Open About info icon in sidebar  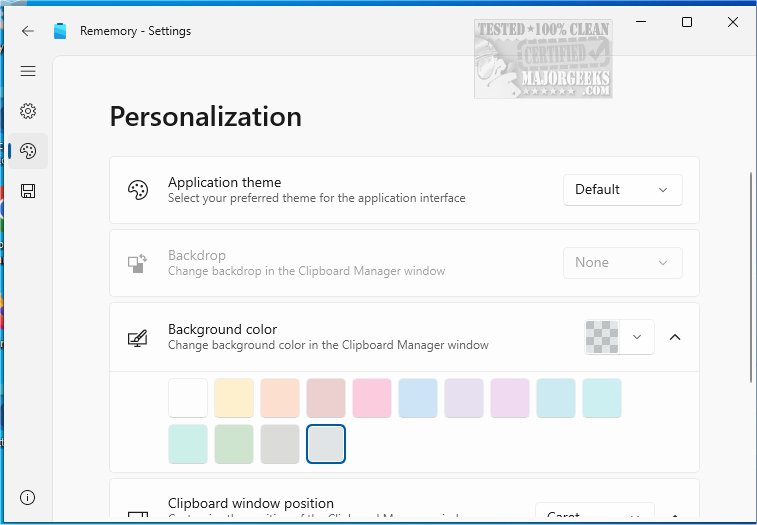(x=28, y=497)
